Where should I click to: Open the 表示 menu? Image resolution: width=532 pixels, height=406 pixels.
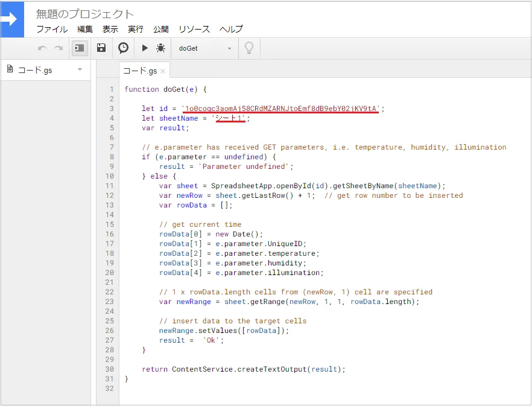(x=110, y=29)
